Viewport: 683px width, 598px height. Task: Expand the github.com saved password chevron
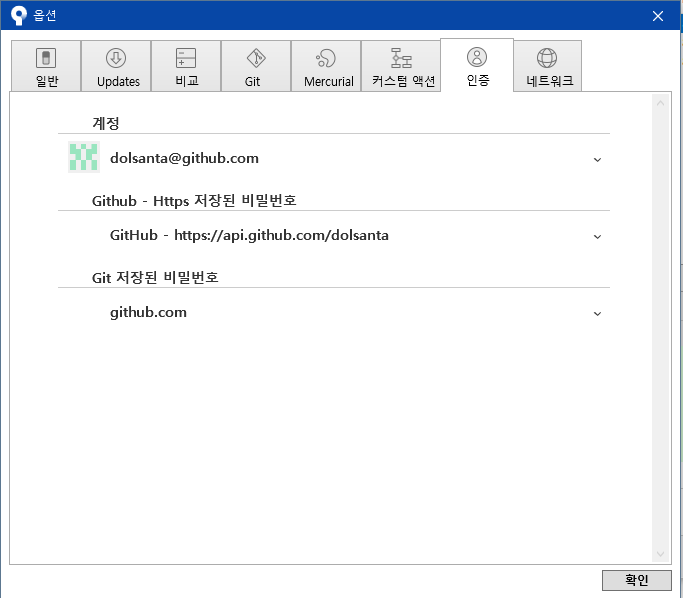pos(598,314)
